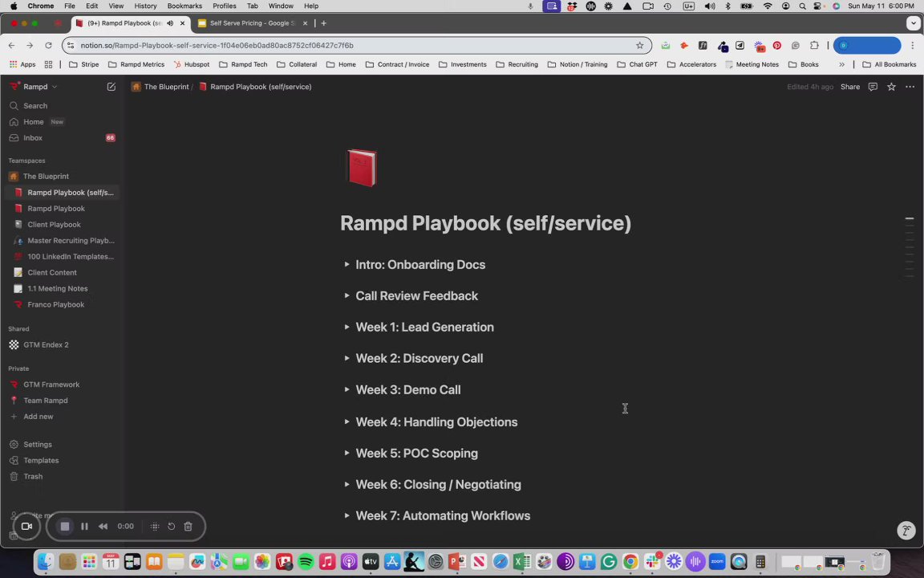
Task: Expand Week 1: Lead Generation toggle
Action: pyautogui.click(x=346, y=327)
